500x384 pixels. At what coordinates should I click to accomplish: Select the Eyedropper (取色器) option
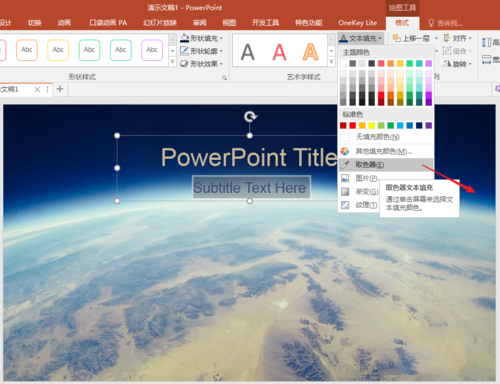tap(386, 165)
